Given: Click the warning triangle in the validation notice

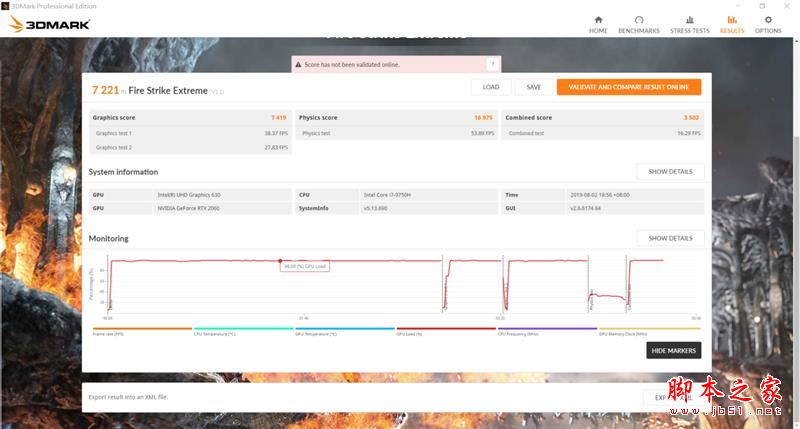Looking at the screenshot, I should (298, 65).
